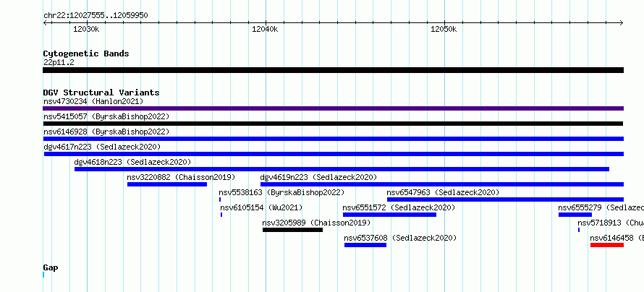The image size is (644, 292).
Task: Select the blue nsv6551572 feature bar
Action: pyautogui.click(x=389, y=215)
